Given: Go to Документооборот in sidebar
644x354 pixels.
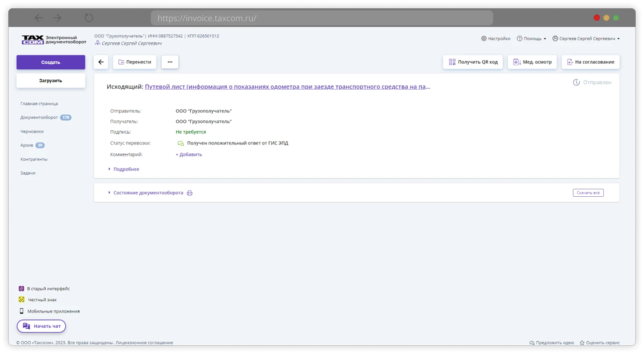Looking at the screenshot, I should coord(39,117).
